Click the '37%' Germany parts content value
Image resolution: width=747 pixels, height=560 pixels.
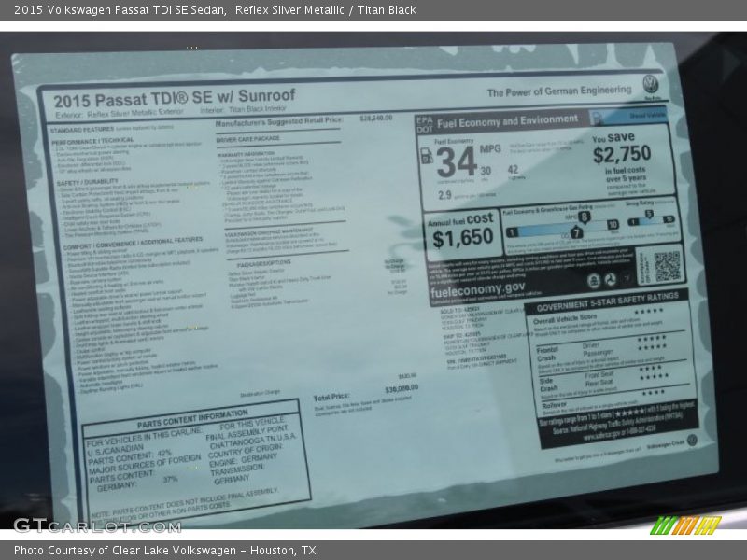pyautogui.click(x=171, y=480)
